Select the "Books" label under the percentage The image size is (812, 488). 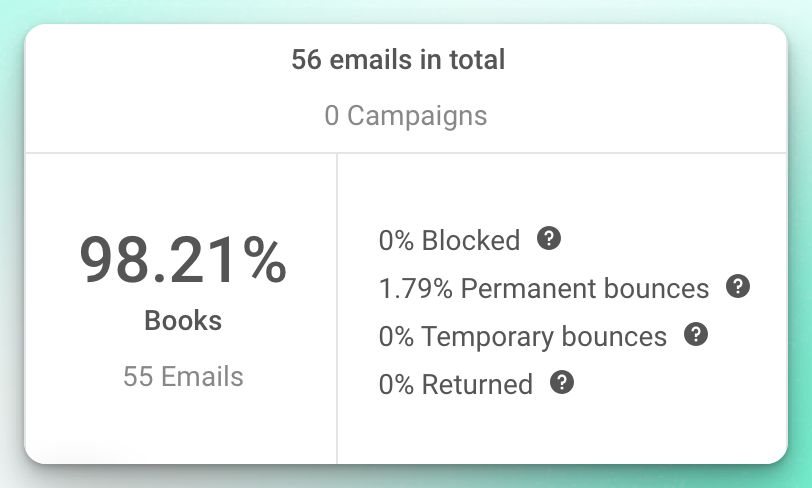[183, 321]
